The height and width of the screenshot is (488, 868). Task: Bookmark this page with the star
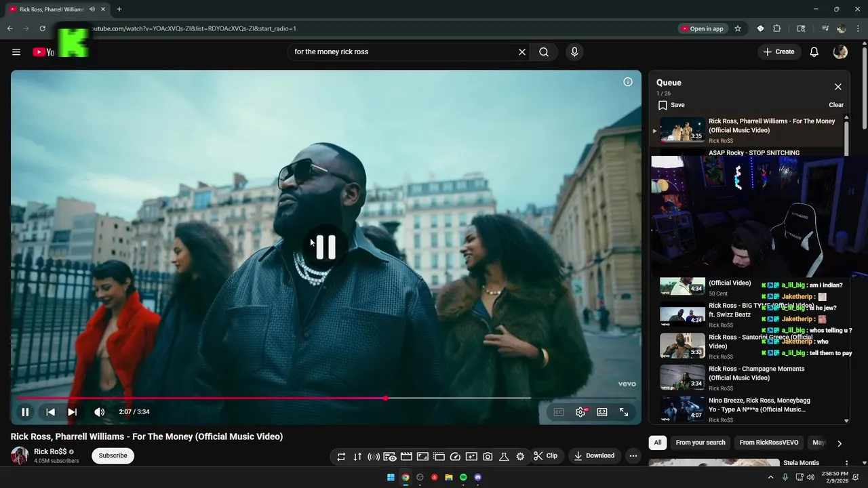(x=738, y=28)
